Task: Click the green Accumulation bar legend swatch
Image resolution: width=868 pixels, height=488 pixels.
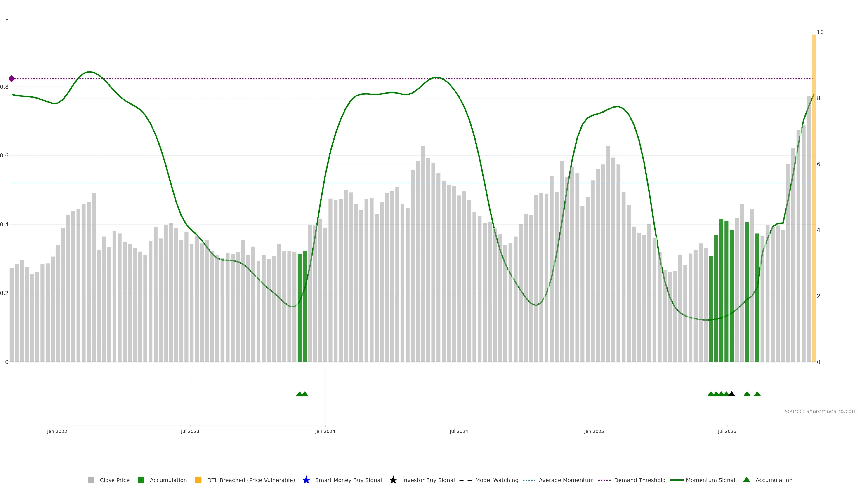Action: coord(141,480)
